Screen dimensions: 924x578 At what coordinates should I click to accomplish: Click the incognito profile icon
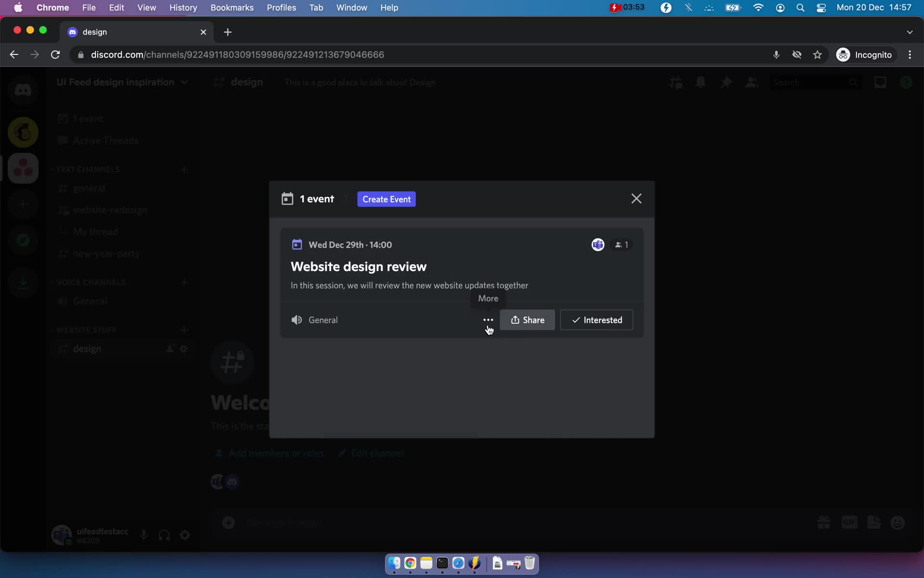tap(843, 54)
